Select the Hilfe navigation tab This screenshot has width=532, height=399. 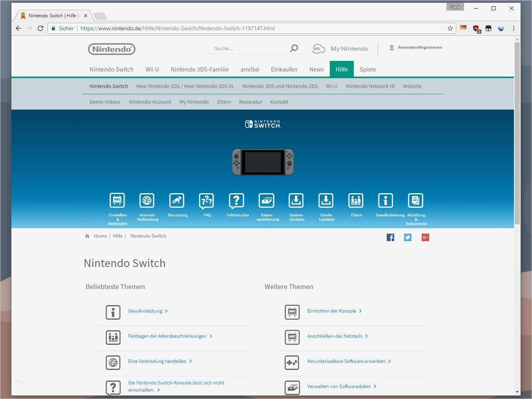tap(342, 69)
